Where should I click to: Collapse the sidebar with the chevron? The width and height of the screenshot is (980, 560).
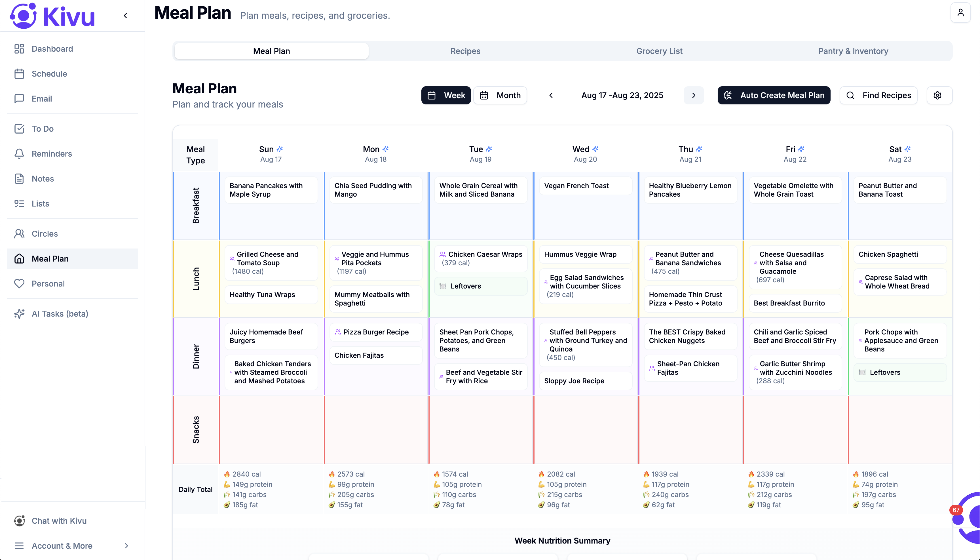click(x=126, y=15)
